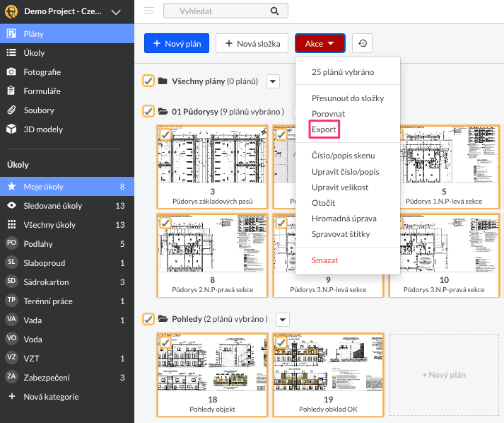Click the Nová složka button
Viewport: 504px width, 423px height.
click(252, 43)
